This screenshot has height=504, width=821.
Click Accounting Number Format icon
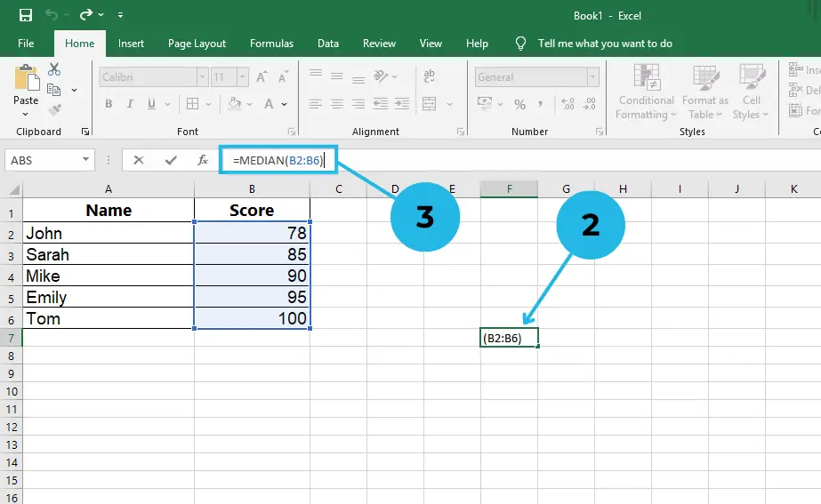tap(485, 104)
